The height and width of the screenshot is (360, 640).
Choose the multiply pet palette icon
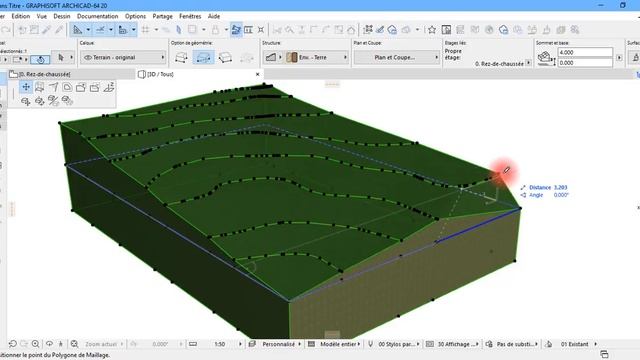67,100
